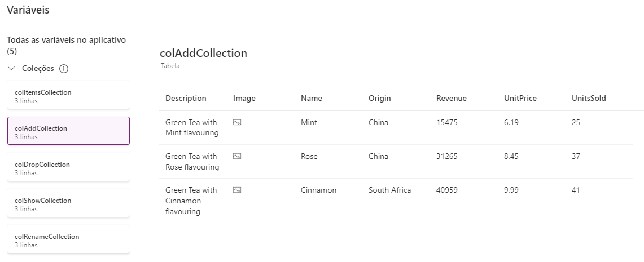Open image icon in Rose row

pos(237,156)
